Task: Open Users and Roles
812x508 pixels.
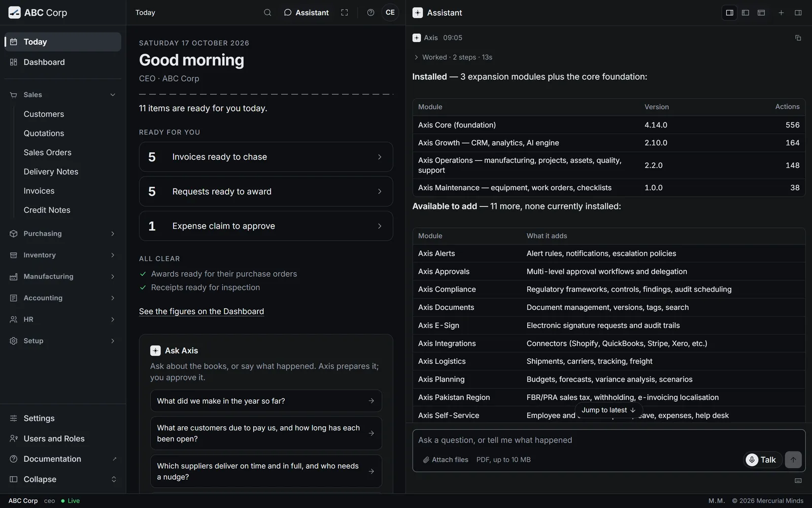Action: click(x=63, y=438)
